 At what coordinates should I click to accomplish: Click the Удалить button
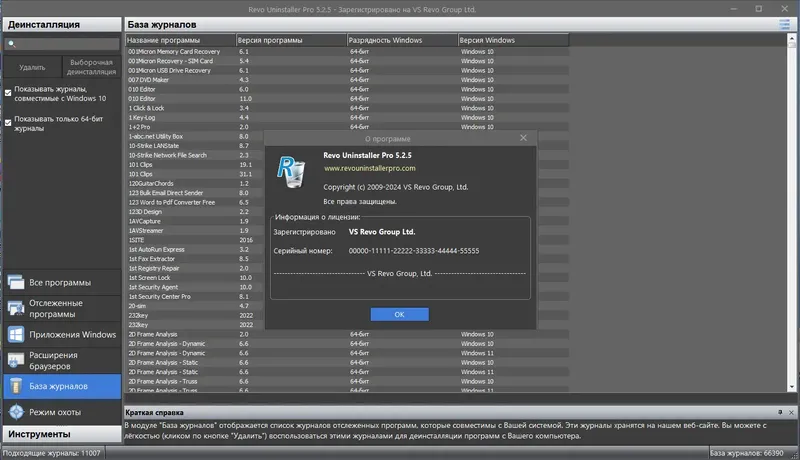click(x=33, y=67)
